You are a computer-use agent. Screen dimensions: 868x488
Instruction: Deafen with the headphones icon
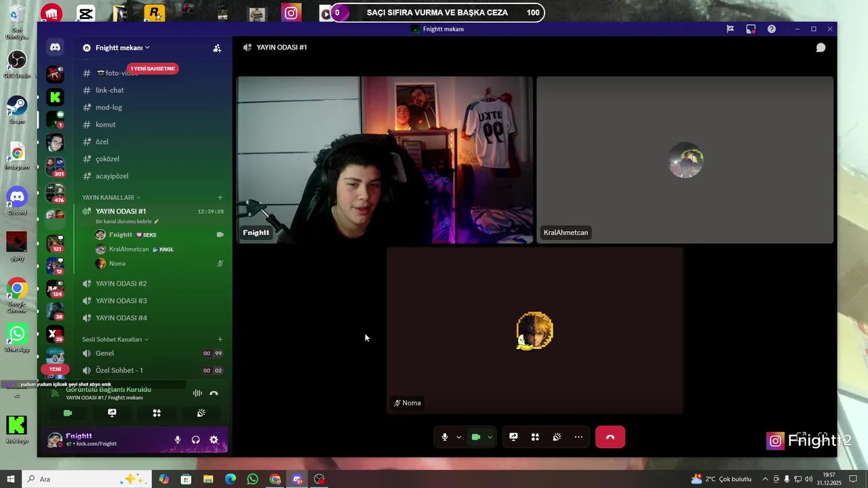tap(196, 440)
